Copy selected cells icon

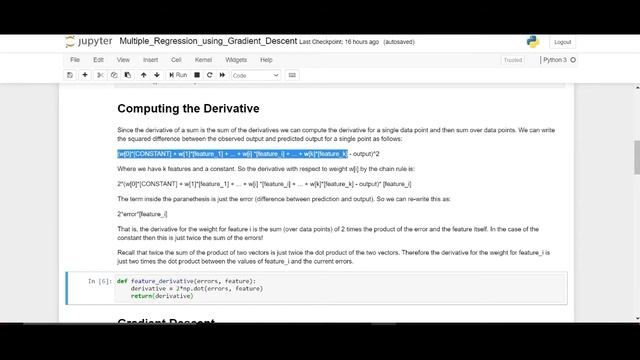click(114, 75)
